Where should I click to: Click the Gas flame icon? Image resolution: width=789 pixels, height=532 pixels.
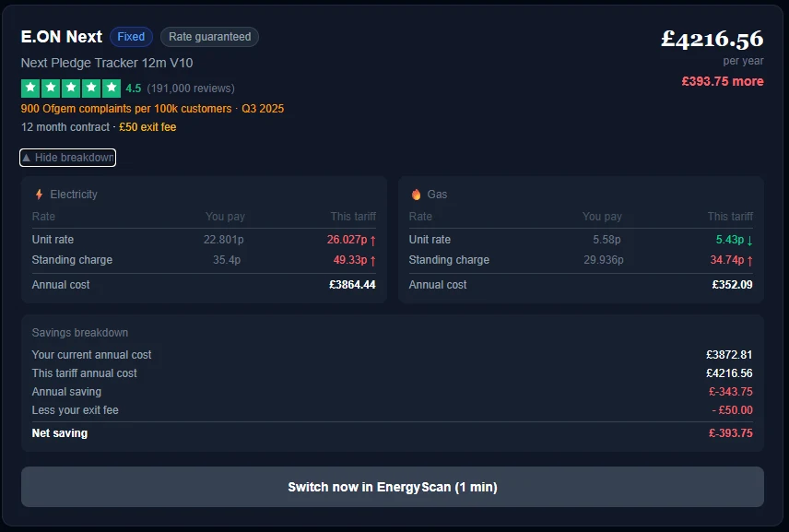coord(416,195)
